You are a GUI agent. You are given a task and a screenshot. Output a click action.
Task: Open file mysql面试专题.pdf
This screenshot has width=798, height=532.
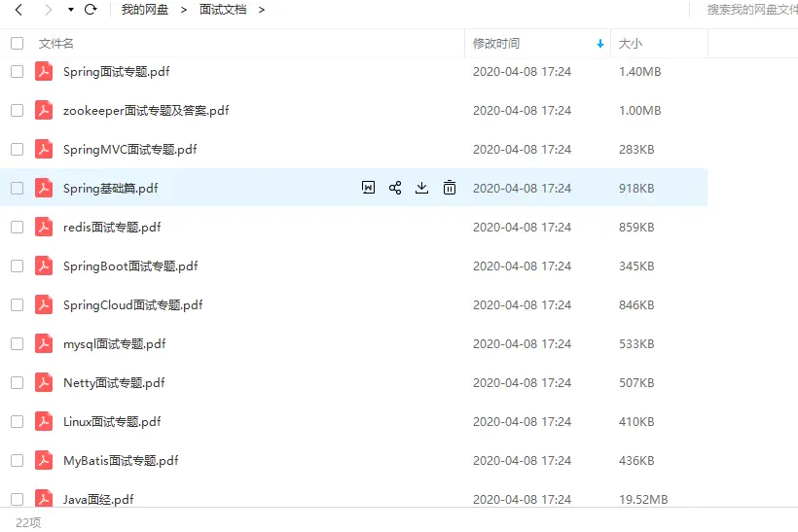tap(115, 344)
